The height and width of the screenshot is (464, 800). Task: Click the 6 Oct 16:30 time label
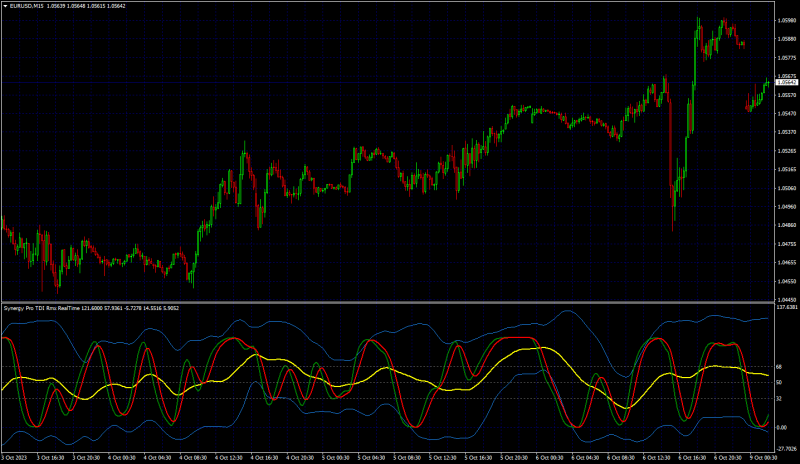[693, 458]
